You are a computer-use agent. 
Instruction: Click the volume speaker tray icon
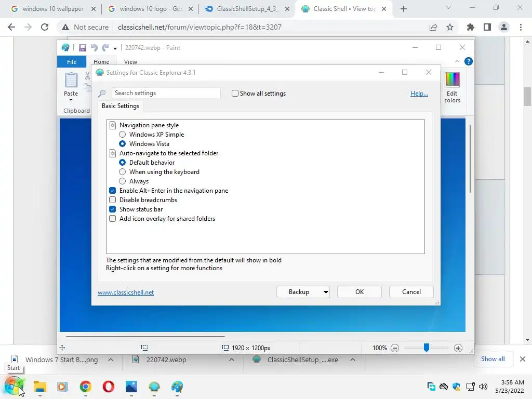click(483, 387)
